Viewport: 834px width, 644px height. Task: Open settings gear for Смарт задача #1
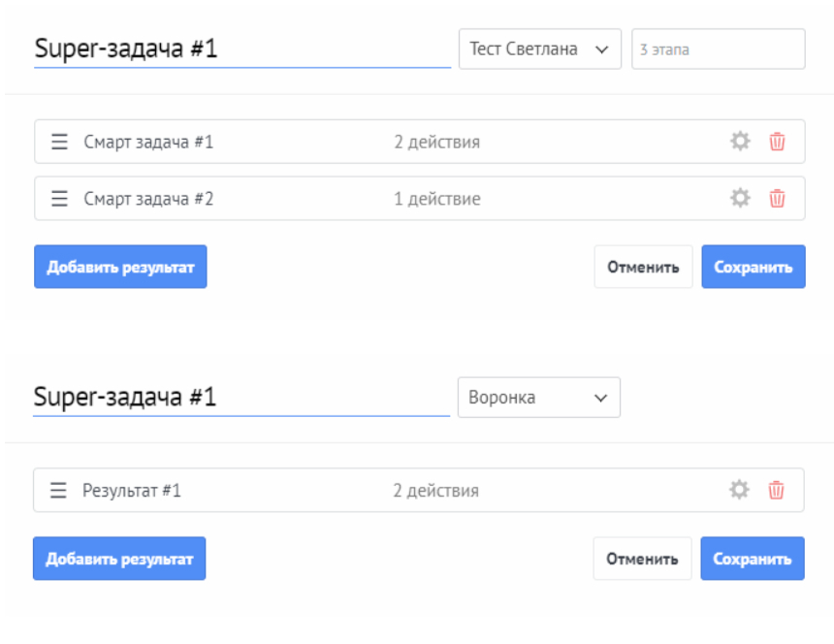pos(740,142)
